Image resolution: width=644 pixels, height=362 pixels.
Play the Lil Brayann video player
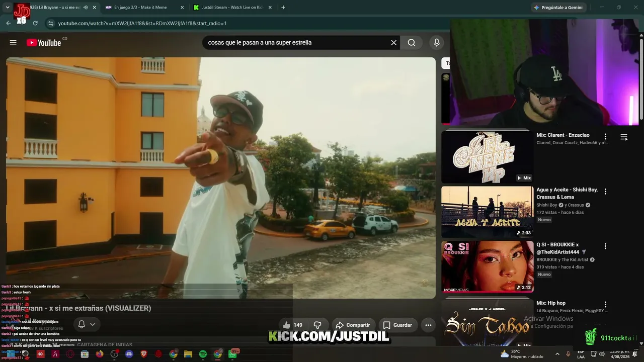click(221, 178)
